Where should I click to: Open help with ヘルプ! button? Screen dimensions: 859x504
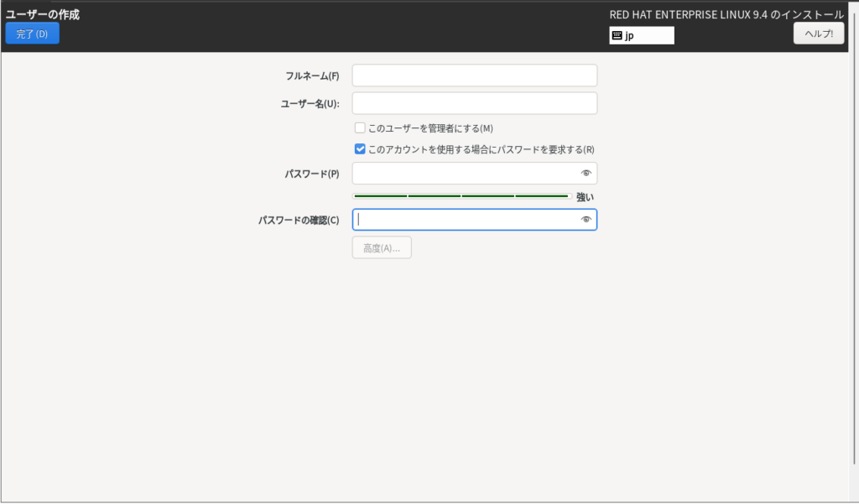(818, 34)
